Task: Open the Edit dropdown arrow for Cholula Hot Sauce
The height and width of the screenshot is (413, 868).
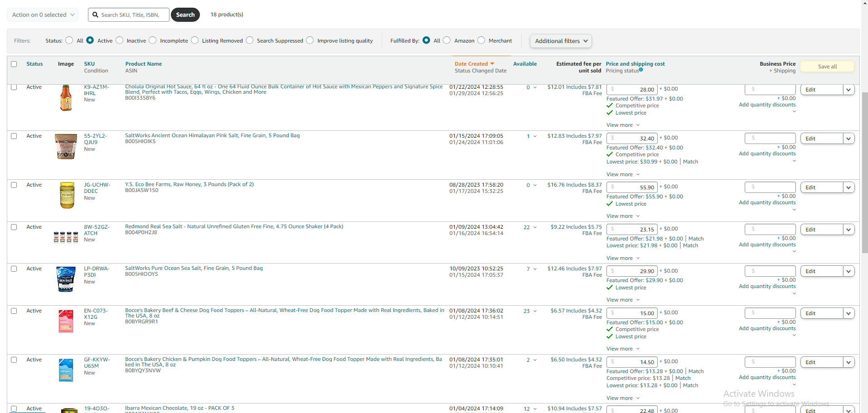Action: [x=849, y=90]
